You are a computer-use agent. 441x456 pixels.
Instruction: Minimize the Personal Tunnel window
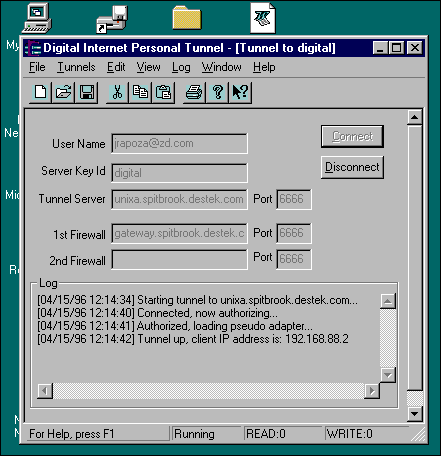coord(380,48)
